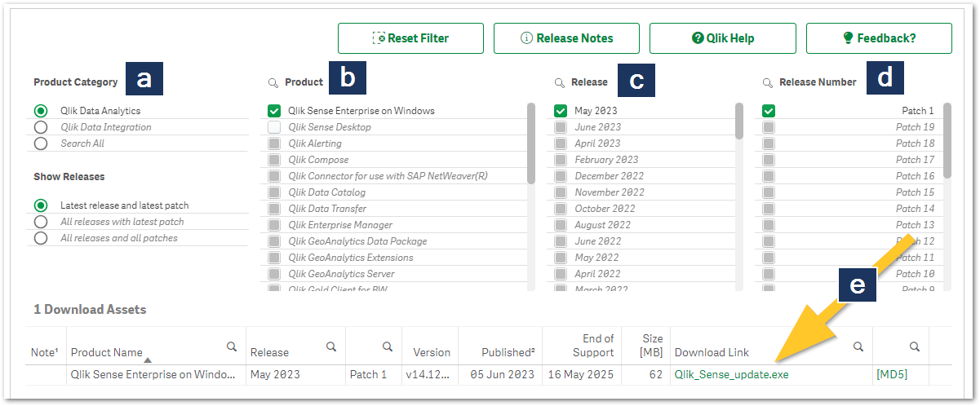The image size is (980, 406).
Task: Click the '1 Download Assets' heading
Action: point(90,310)
